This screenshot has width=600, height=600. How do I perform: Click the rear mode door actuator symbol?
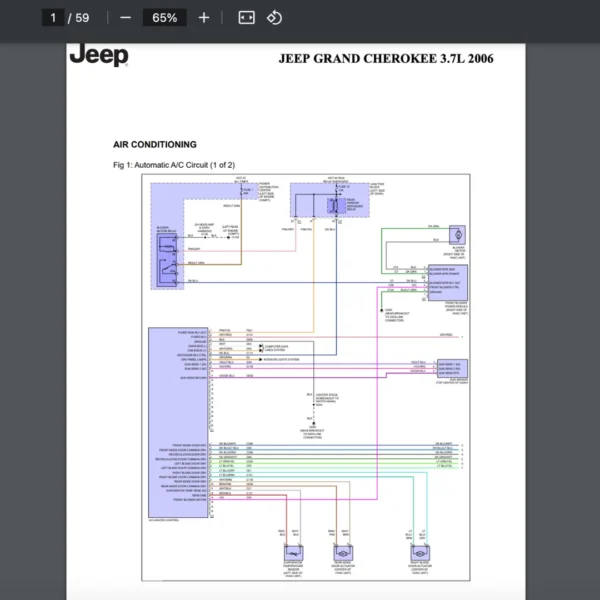pos(343,551)
